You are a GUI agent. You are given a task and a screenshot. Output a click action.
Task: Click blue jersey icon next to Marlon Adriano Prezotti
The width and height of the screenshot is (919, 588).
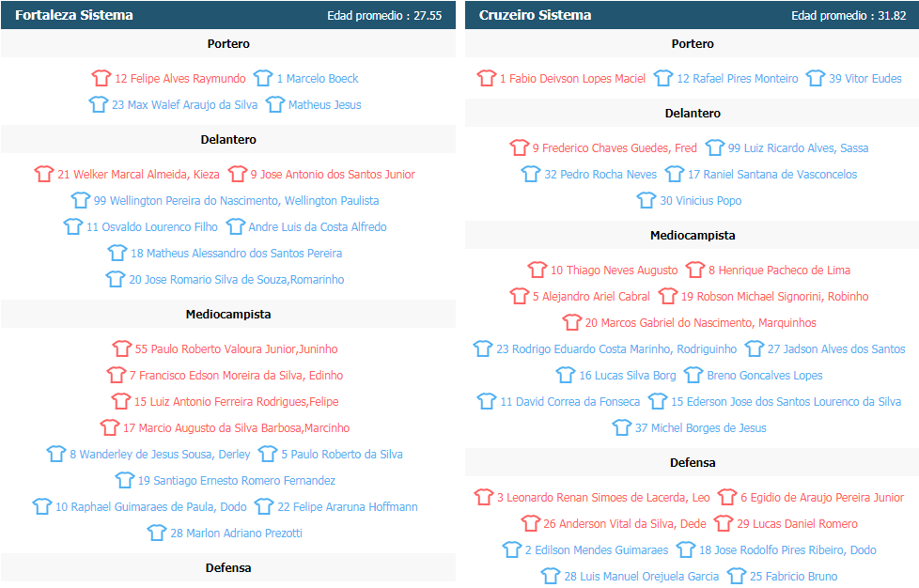[x=157, y=533]
